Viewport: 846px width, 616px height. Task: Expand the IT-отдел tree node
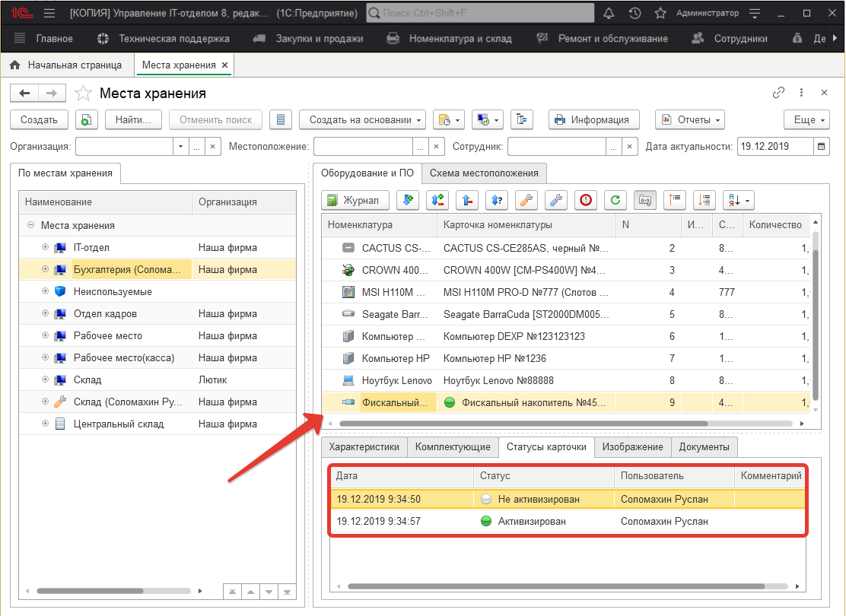pyautogui.click(x=45, y=247)
